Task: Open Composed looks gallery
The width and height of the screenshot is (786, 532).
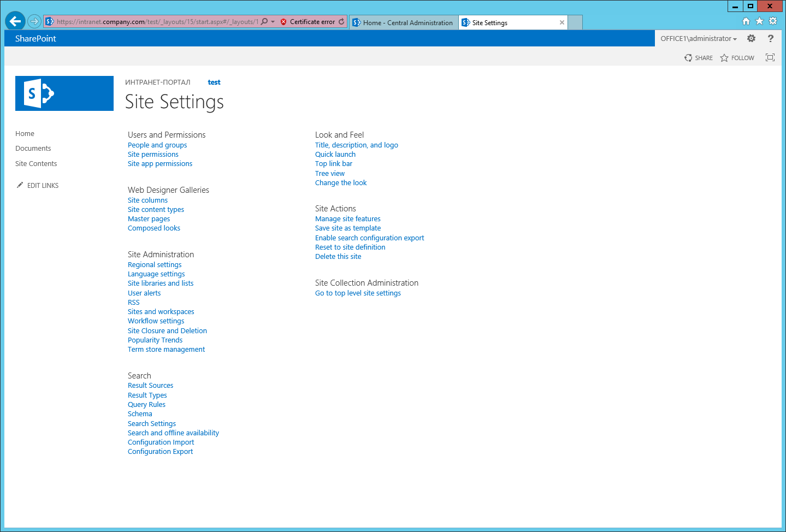Action: tap(154, 228)
